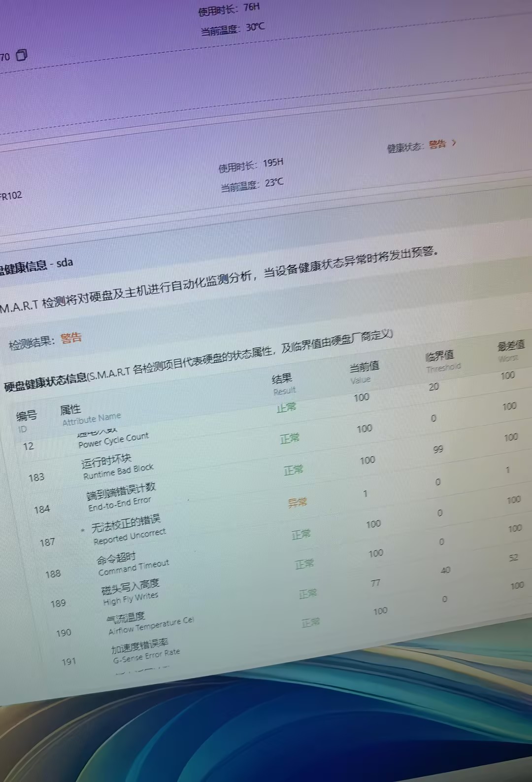The height and width of the screenshot is (782, 532).
Task: Click the 编号 ID column header
Action: (x=26, y=421)
